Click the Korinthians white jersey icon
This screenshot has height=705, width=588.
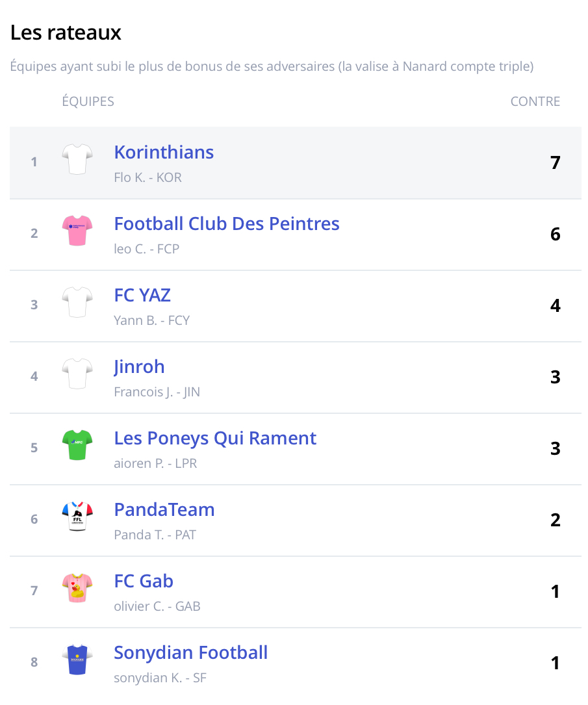pos(77,160)
